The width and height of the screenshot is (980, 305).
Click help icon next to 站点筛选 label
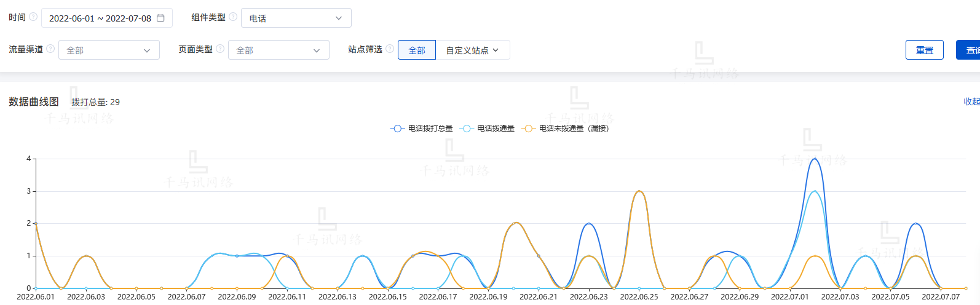pyautogui.click(x=390, y=49)
